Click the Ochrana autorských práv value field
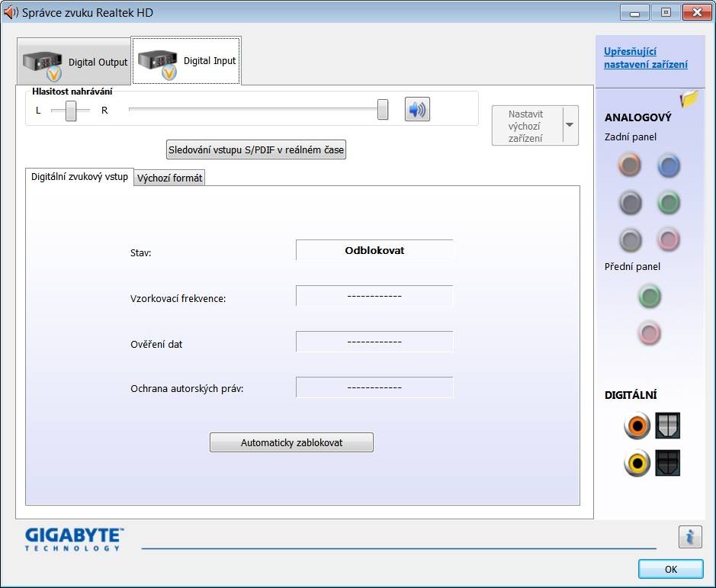 (374, 387)
